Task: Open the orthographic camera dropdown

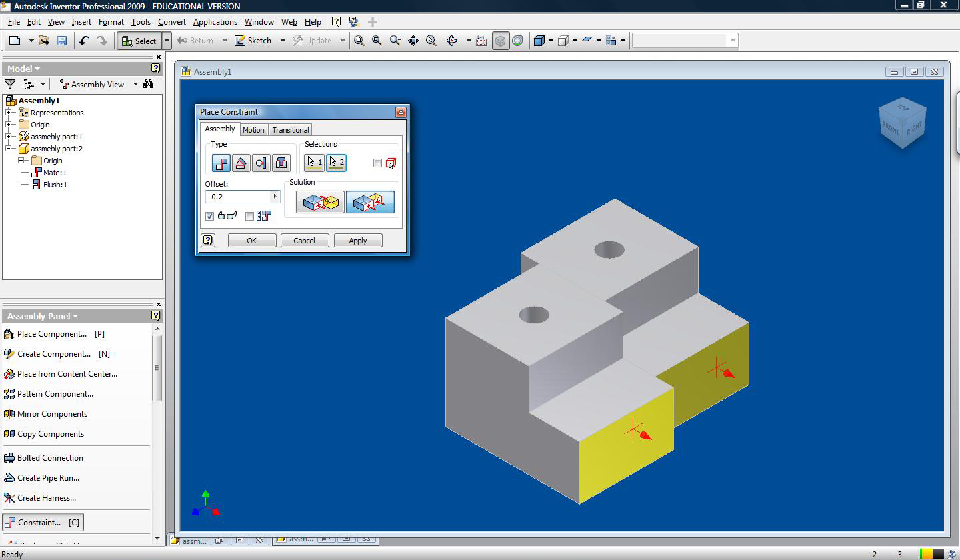Action: click(575, 41)
